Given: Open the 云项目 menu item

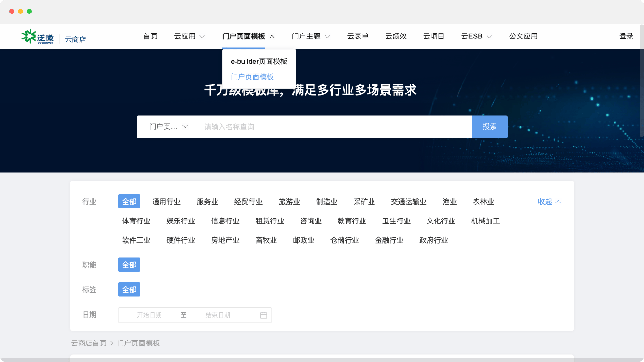Looking at the screenshot, I should (x=434, y=36).
